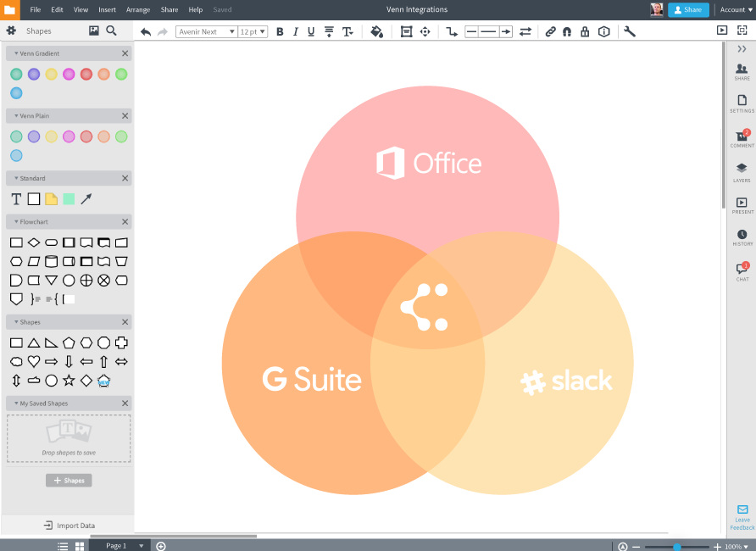
Task: Open the wrench tools icon
Action: click(629, 32)
